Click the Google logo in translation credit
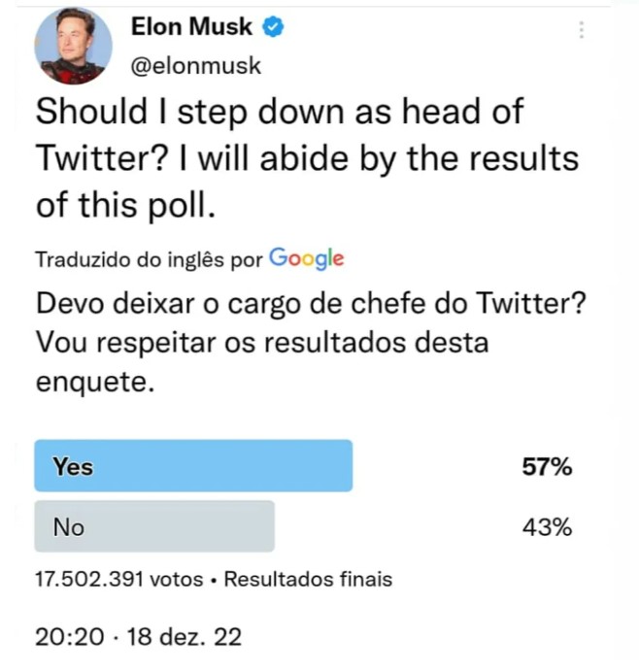Screen dimensions: 639x672 tap(306, 258)
